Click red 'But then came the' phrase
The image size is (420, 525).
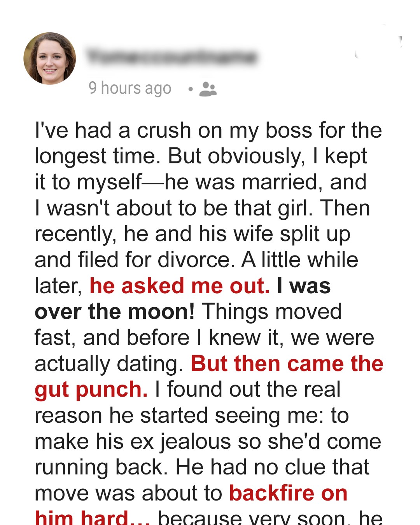click(287, 364)
